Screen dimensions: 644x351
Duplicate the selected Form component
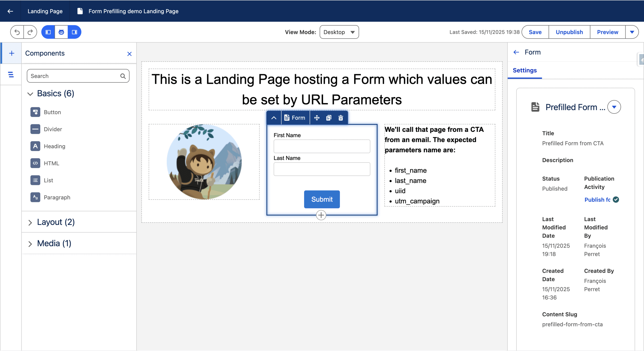pos(329,118)
